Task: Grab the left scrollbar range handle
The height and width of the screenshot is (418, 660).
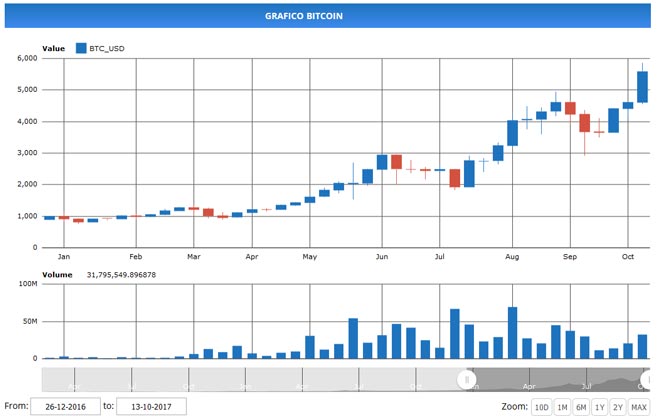Action: (466, 380)
